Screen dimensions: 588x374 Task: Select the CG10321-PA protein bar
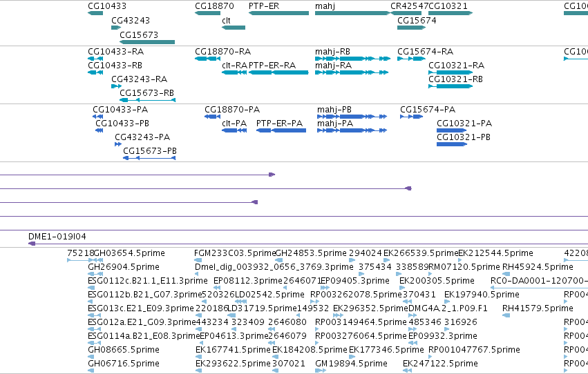pos(451,130)
